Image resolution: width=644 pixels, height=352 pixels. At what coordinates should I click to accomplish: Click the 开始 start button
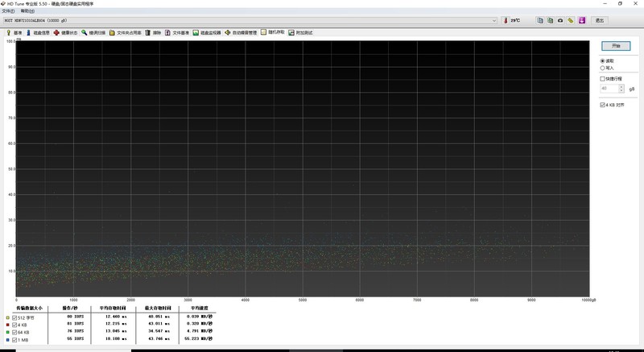point(616,47)
